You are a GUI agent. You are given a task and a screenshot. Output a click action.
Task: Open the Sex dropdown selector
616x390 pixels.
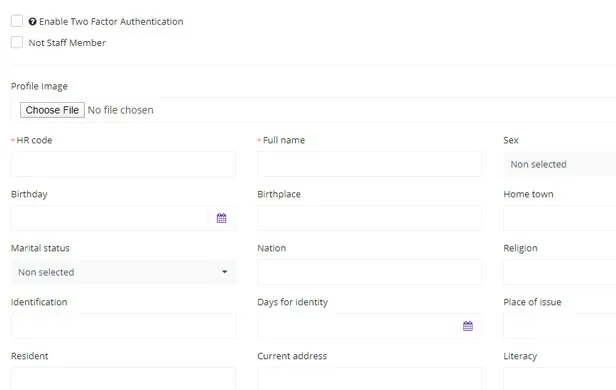click(x=560, y=164)
